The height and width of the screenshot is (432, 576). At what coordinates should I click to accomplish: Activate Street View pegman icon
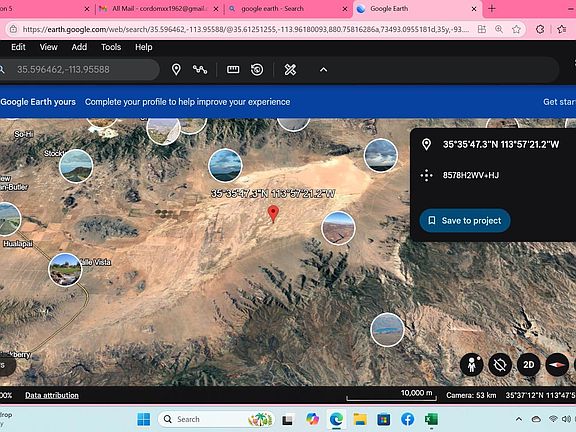tap(472, 364)
